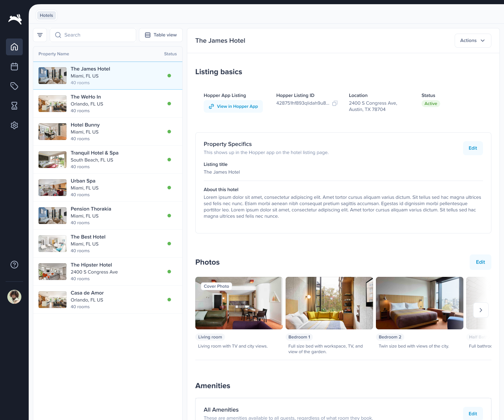Open View in Hopper App link
The image size is (504, 420).
[233, 106]
